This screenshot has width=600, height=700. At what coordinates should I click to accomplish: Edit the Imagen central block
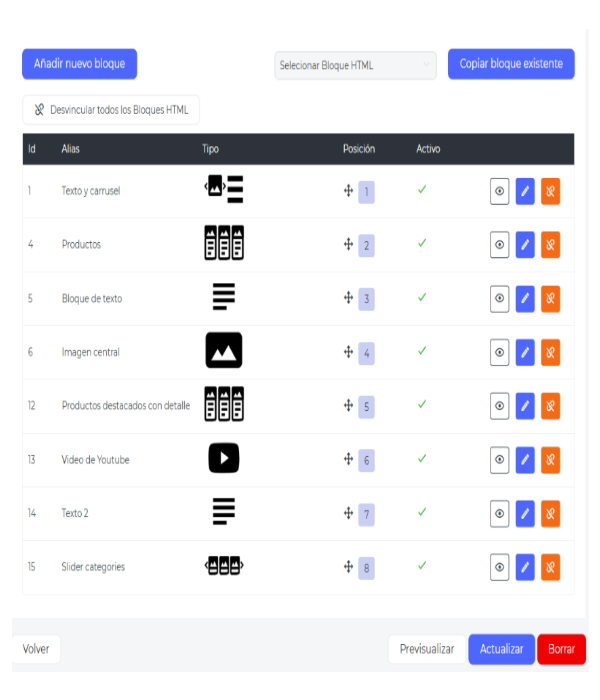(x=525, y=352)
